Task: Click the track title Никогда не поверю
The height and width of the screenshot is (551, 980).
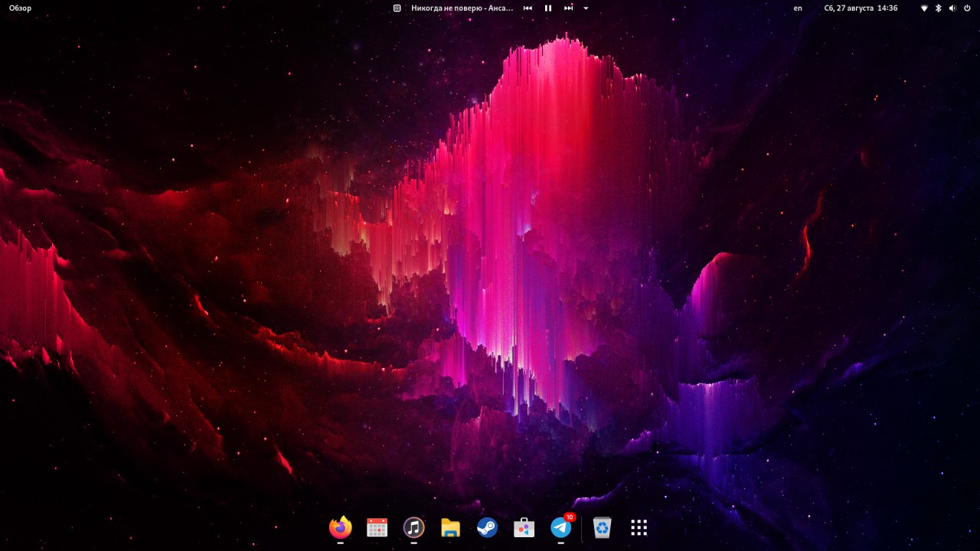Action: click(x=462, y=8)
